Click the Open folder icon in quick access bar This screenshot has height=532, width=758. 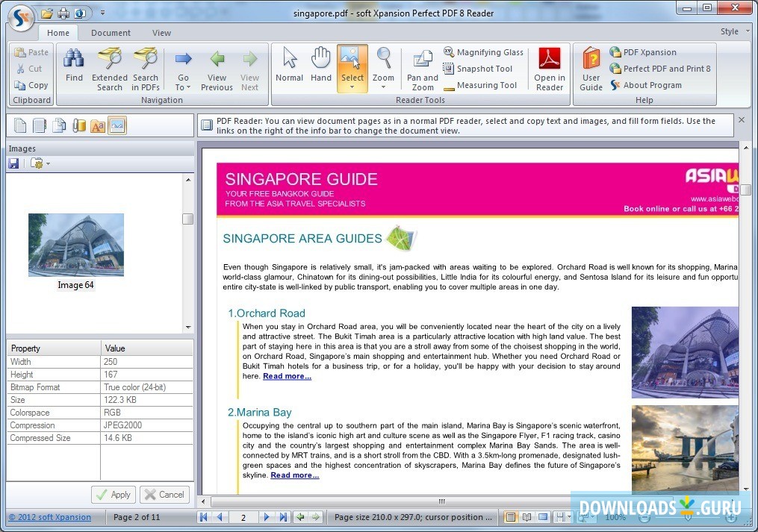point(47,13)
